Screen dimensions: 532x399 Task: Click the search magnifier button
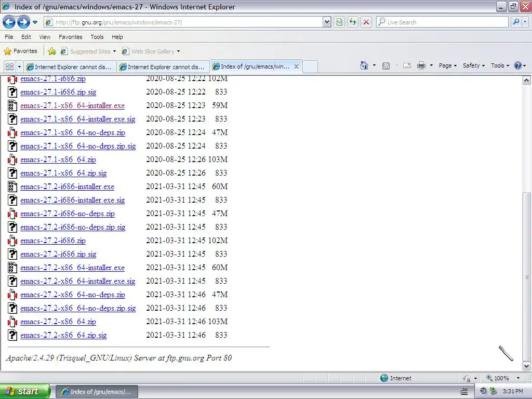(516, 22)
